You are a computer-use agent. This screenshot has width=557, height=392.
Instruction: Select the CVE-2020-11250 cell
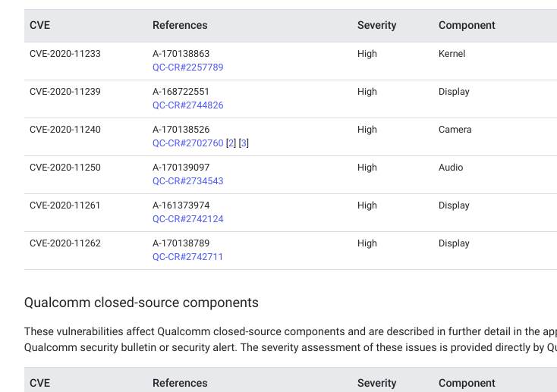pos(65,168)
